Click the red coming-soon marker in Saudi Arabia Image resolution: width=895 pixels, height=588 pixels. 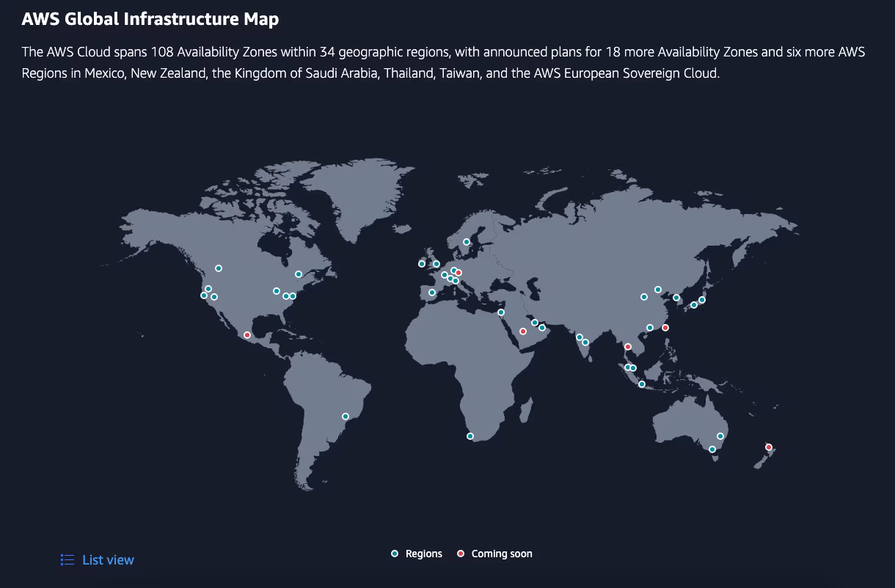pos(523,331)
